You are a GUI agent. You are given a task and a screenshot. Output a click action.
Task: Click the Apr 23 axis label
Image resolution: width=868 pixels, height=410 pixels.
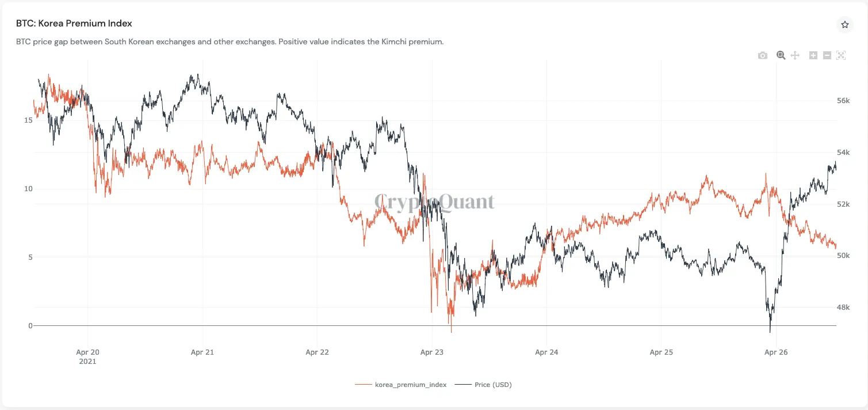(431, 352)
